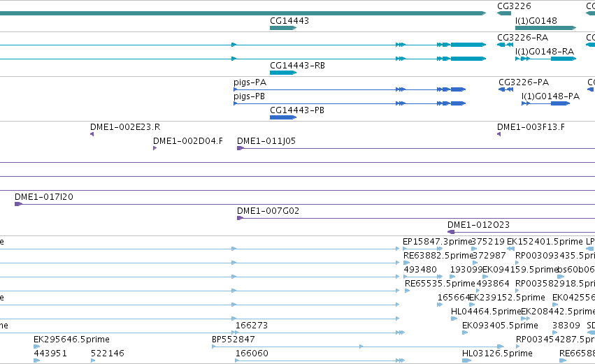595x364 pixels.
Task: Click the CG3226-RA transcript label
Action: tap(522, 38)
